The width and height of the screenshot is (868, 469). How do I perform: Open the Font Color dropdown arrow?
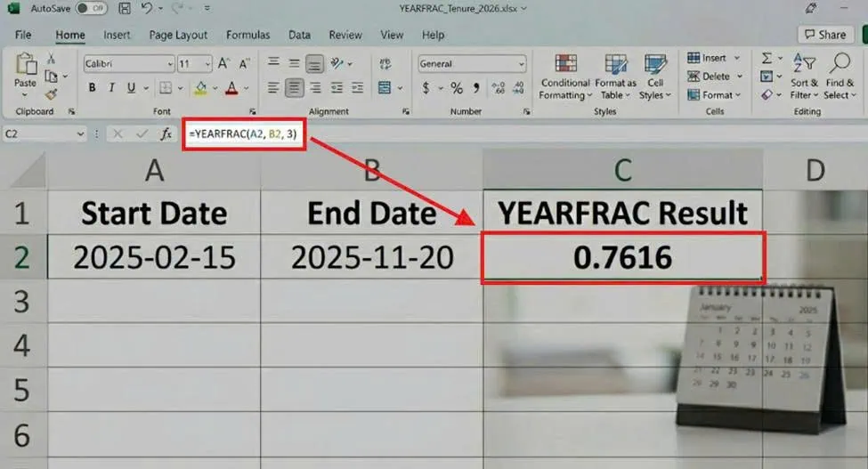(247, 88)
